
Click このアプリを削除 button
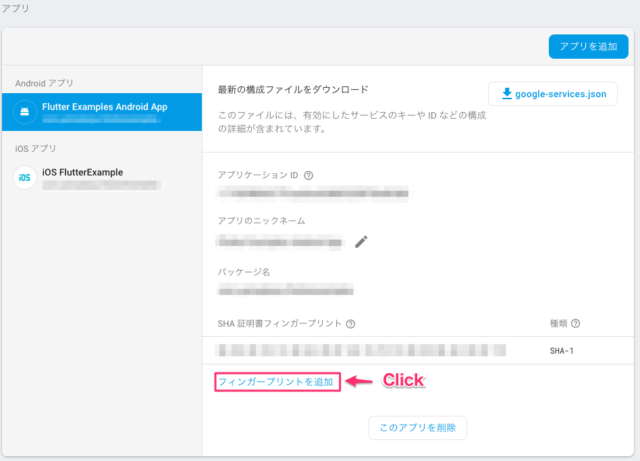coord(418,428)
